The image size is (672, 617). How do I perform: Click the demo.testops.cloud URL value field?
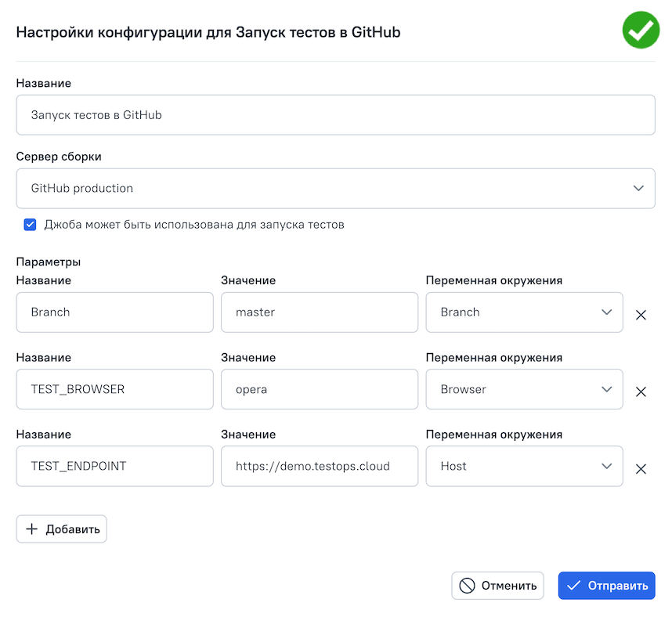click(319, 467)
